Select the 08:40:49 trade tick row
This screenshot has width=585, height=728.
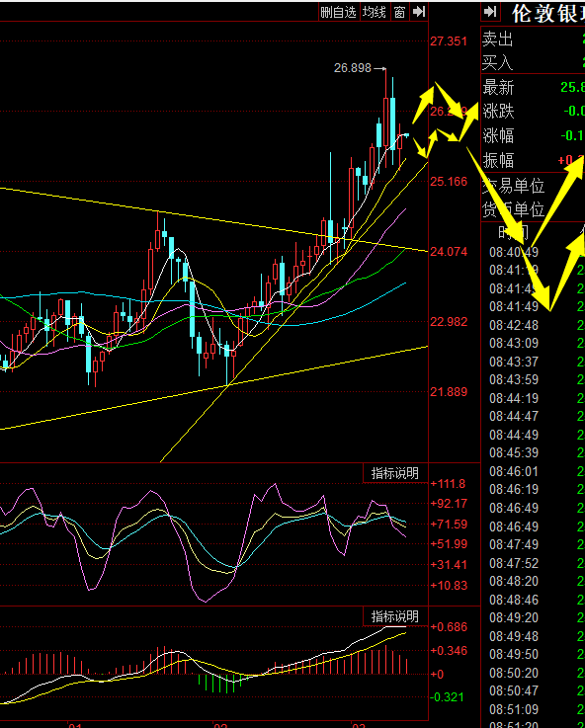533,252
